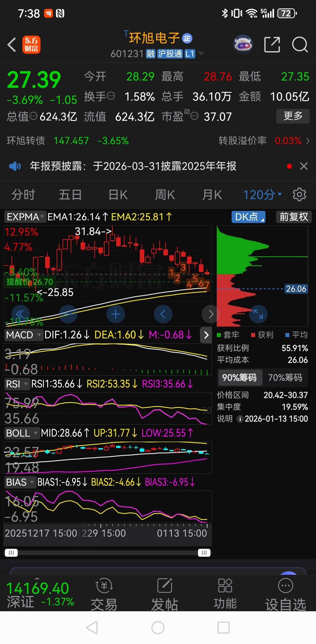
Task: Tap 设自选 add to watchlist
Action: coord(286,594)
